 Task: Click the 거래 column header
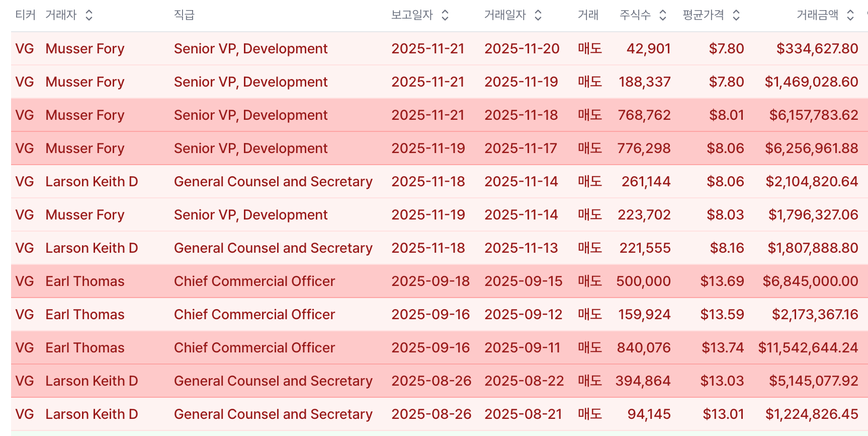[588, 15]
